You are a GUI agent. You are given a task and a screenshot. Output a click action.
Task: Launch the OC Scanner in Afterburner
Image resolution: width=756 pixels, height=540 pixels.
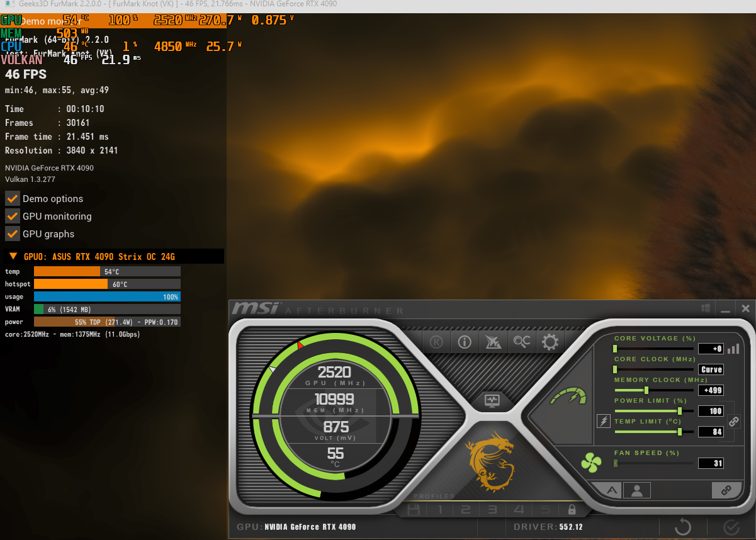521,342
